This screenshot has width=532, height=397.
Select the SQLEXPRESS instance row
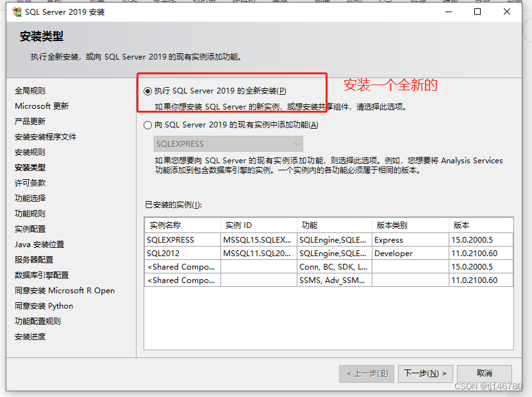329,239
